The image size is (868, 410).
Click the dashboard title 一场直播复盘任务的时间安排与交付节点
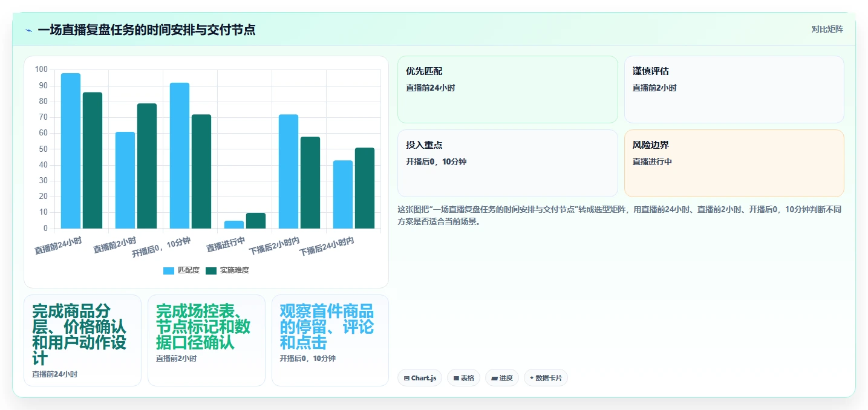pyautogui.click(x=146, y=30)
